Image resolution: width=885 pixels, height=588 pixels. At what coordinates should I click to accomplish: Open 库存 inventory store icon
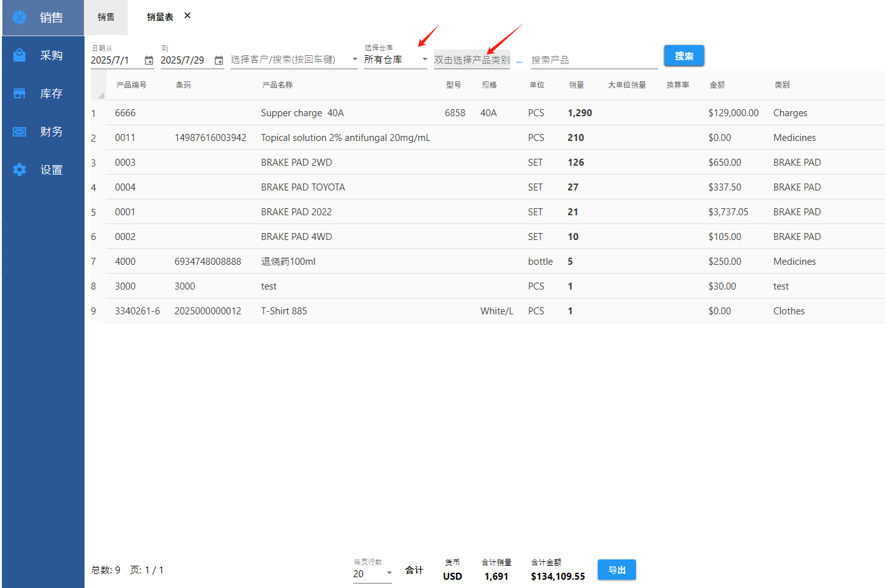point(20,94)
